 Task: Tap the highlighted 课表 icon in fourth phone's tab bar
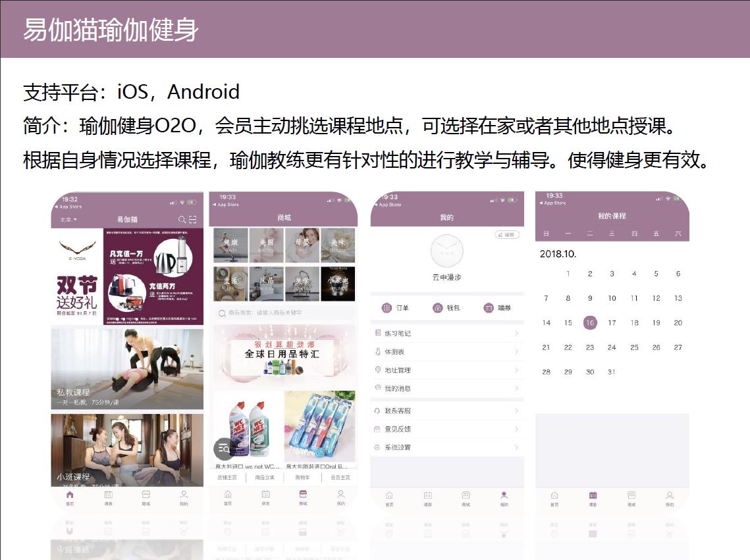point(593,496)
